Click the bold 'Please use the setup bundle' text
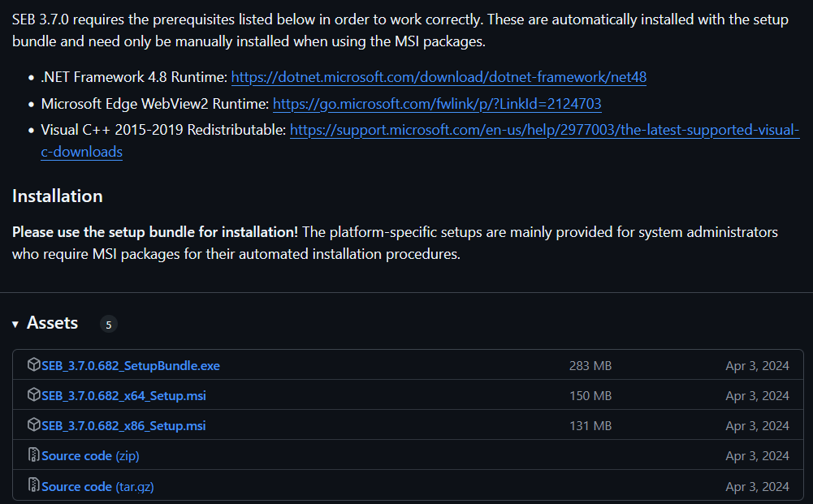This screenshot has width=813, height=504. 155,232
